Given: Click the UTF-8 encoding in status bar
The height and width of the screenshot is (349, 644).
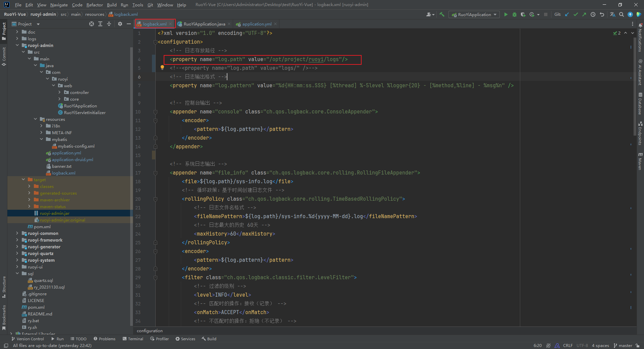Looking at the screenshot, I should (582, 346).
